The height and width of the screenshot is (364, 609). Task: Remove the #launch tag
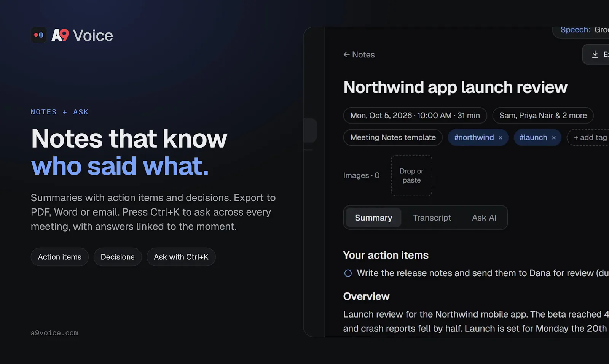(554, 138)
